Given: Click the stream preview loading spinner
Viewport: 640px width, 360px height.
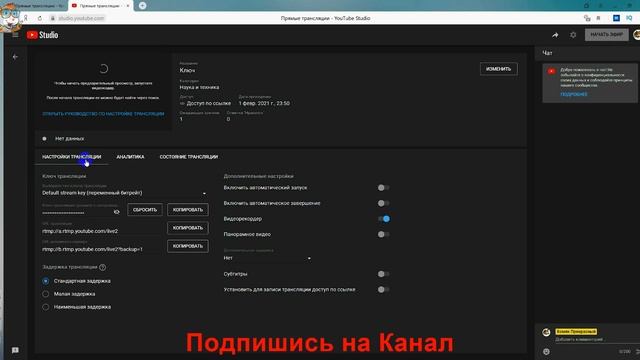Looking at the screenshot, I should click(103, 69).
